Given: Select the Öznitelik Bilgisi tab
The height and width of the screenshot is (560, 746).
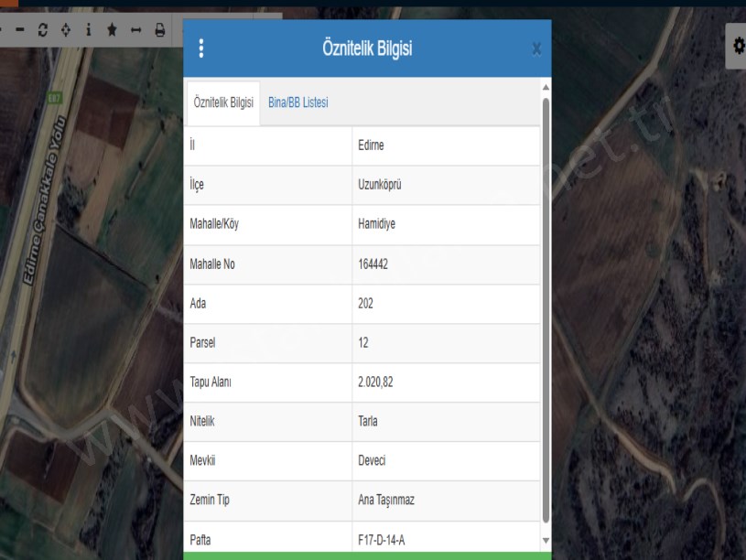Looking at the screenshot, I should point(223,102).
